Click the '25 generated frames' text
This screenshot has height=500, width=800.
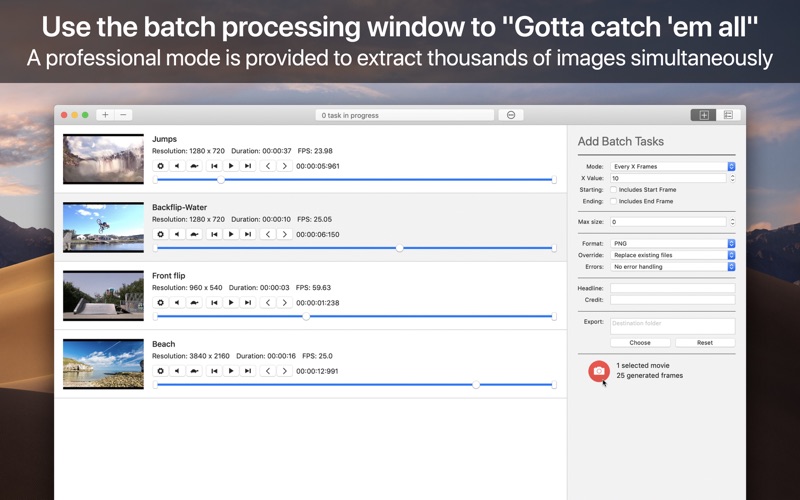pyautogui.click(x=649, y=376)
